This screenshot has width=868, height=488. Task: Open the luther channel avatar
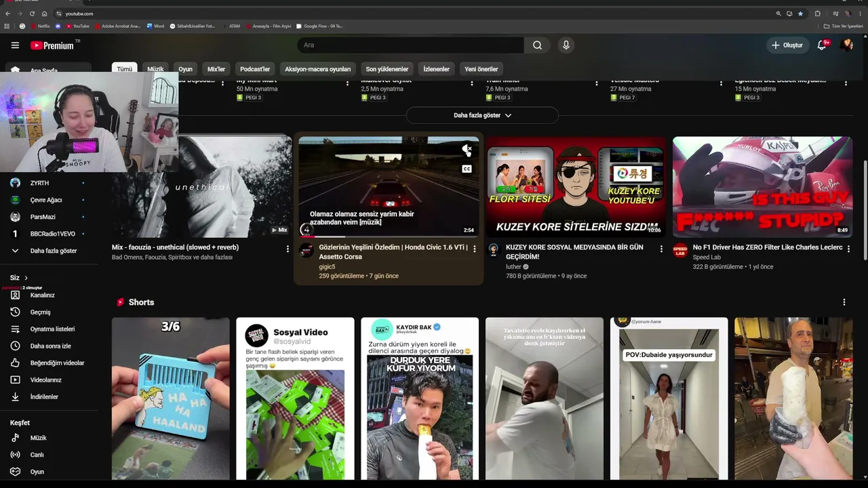coord(494,250)
